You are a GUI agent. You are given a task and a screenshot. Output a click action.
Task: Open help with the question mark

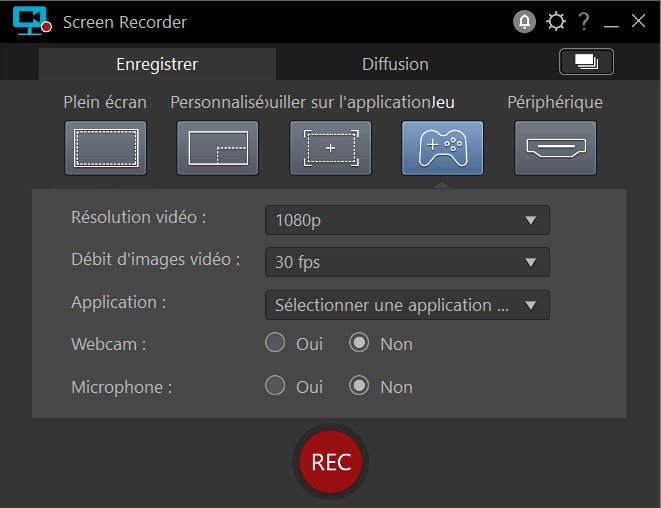point(584,21)
